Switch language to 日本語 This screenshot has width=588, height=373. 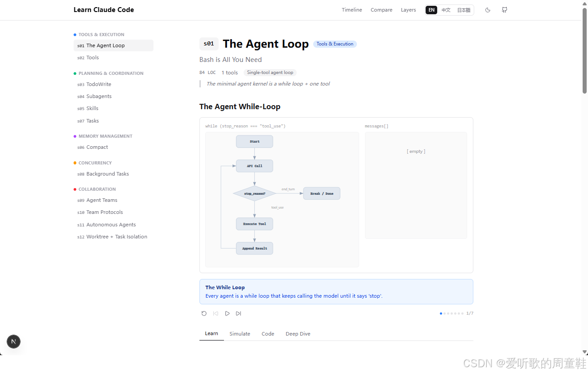(464, 10)
